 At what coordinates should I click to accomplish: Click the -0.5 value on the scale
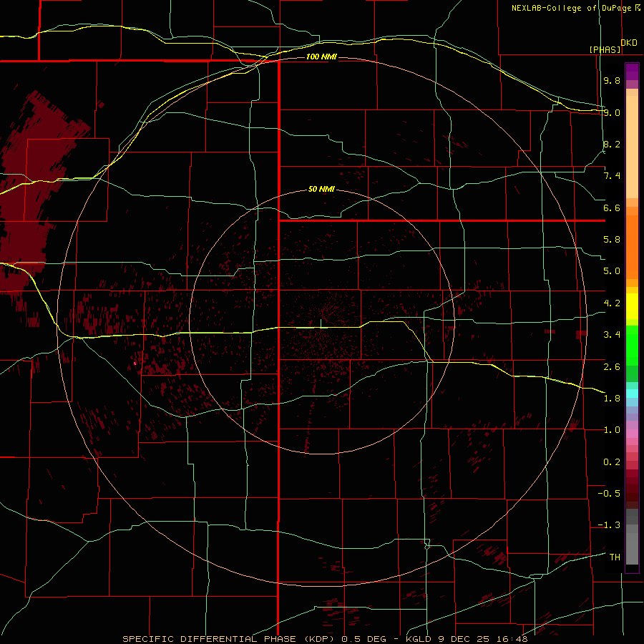609,493
